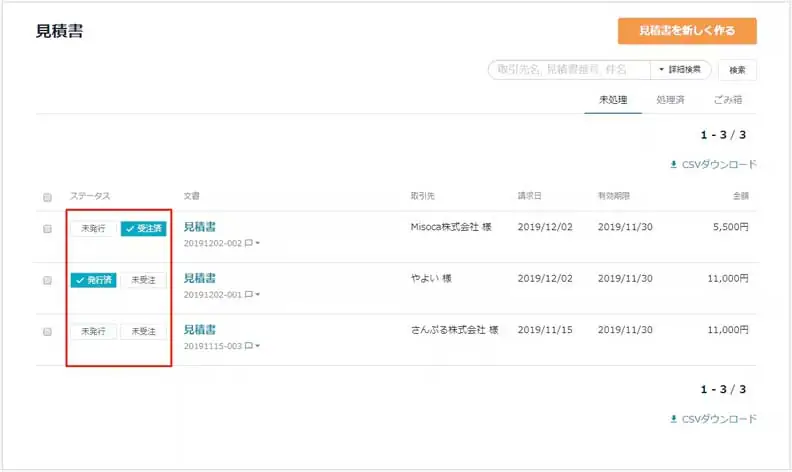The width and height of the screenshot is (792, 472).
Task: Expand the 詳細検索 advanced search dropdown
Action: [681, 70]
